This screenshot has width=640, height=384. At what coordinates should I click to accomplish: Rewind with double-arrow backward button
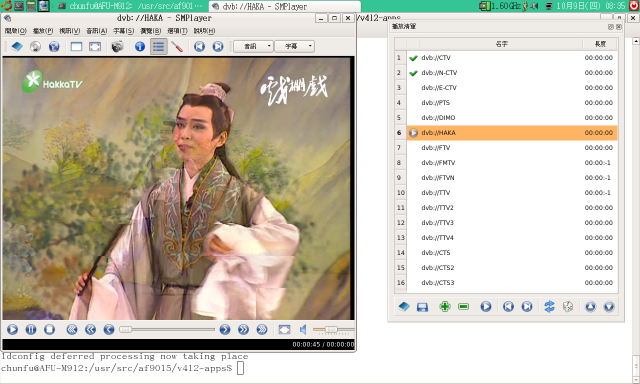coord(90,329)
